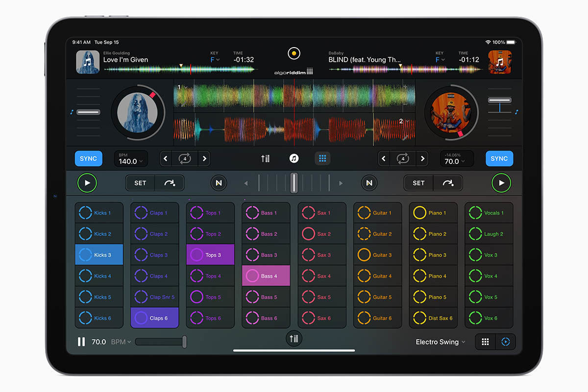This screenshot has width=588, height=392.
Task: Click the left deck SET cue button
Action: 140,183
